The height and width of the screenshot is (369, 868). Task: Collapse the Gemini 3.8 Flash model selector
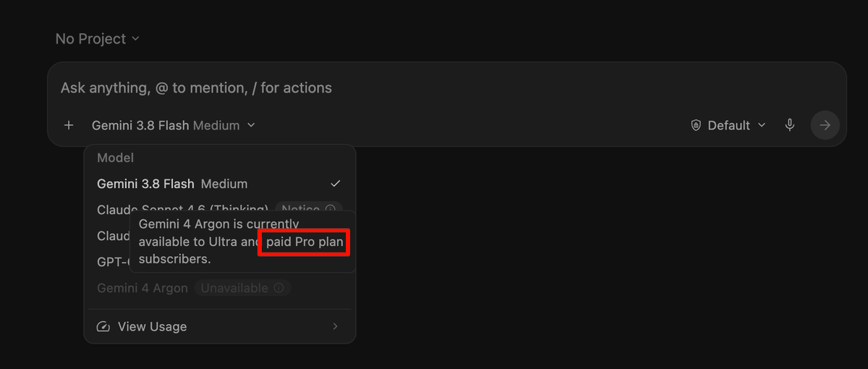[174, 125]
